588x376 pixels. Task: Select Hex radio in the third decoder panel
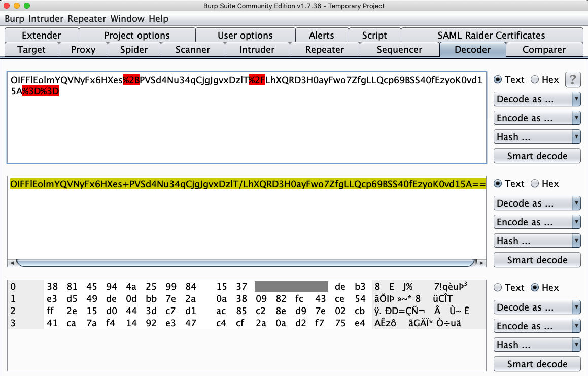click(x=535, y=287)
